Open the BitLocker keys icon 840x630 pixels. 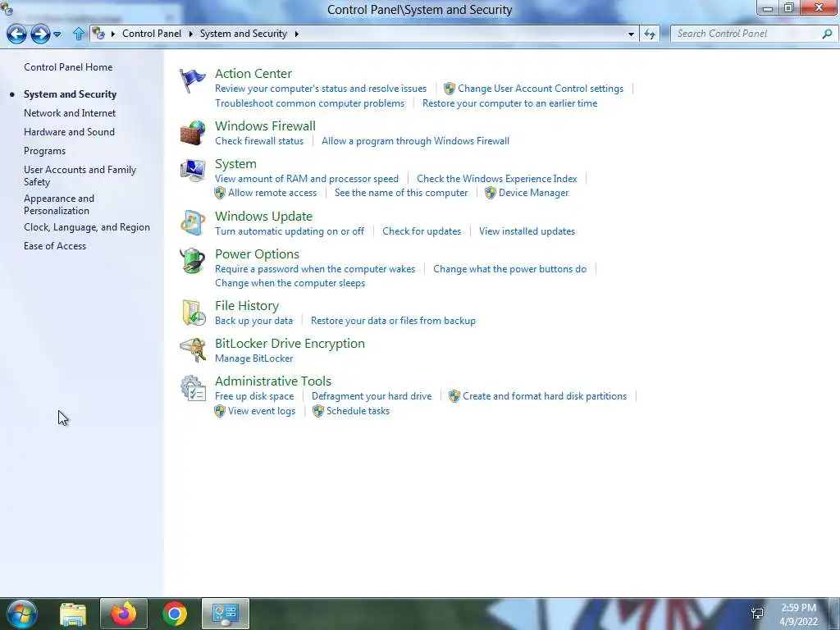click(x=193, y=350)
